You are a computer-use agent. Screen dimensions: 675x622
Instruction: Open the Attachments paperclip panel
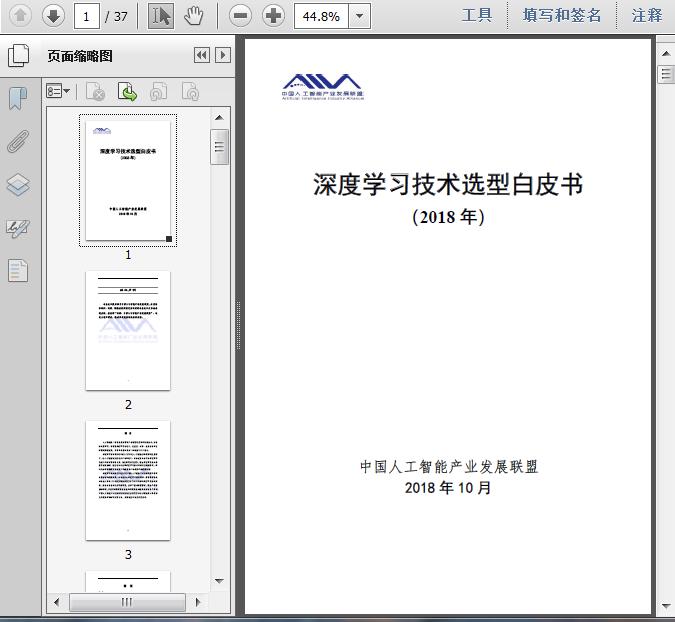coord(18,141)
